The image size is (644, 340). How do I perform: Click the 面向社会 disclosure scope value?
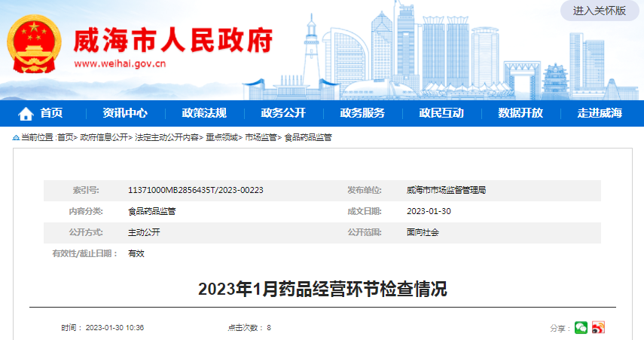423,232
